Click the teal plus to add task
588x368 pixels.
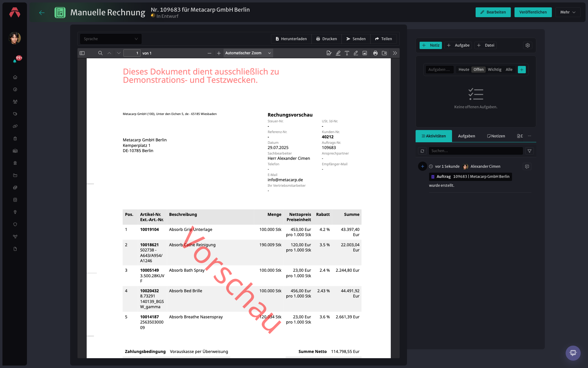[x=522, y=70]
